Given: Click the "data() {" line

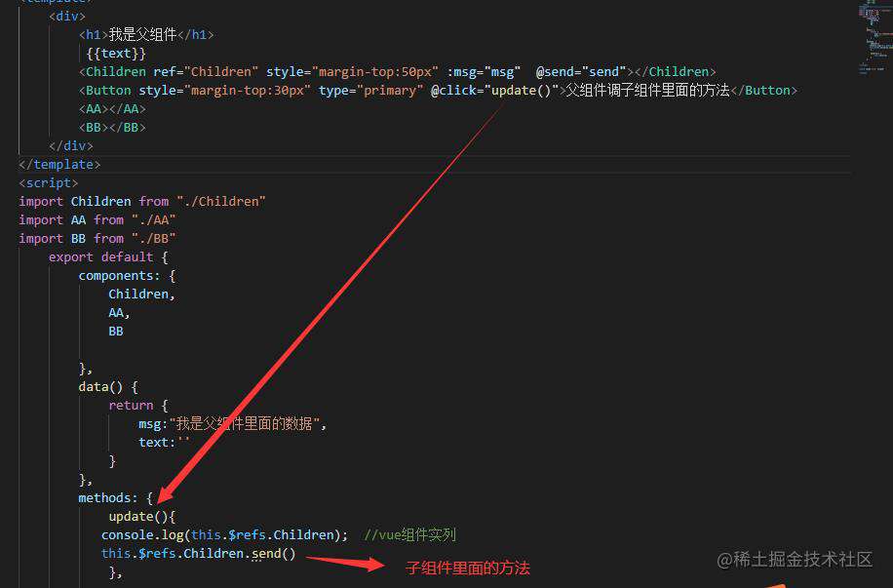Looking at the screenshot, I should 108,387.
